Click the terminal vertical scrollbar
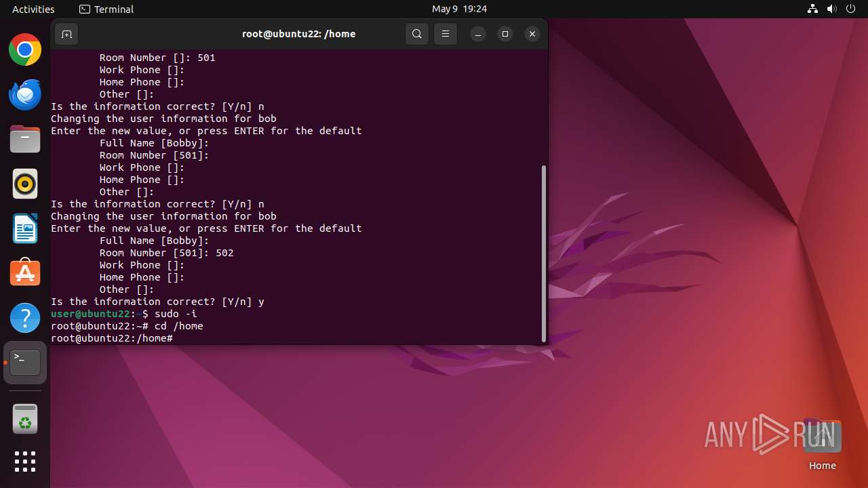This screenshot has width=868, height=488. coord(544,253)
